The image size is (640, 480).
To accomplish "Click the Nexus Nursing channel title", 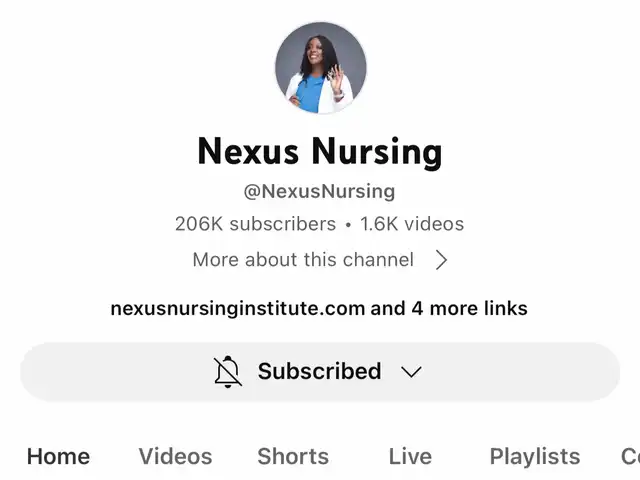I will [x=320, y=151].
